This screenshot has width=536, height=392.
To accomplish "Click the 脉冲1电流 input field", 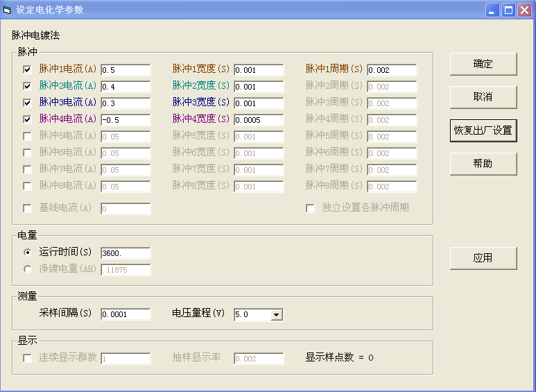I will click(x=126, y=70).
